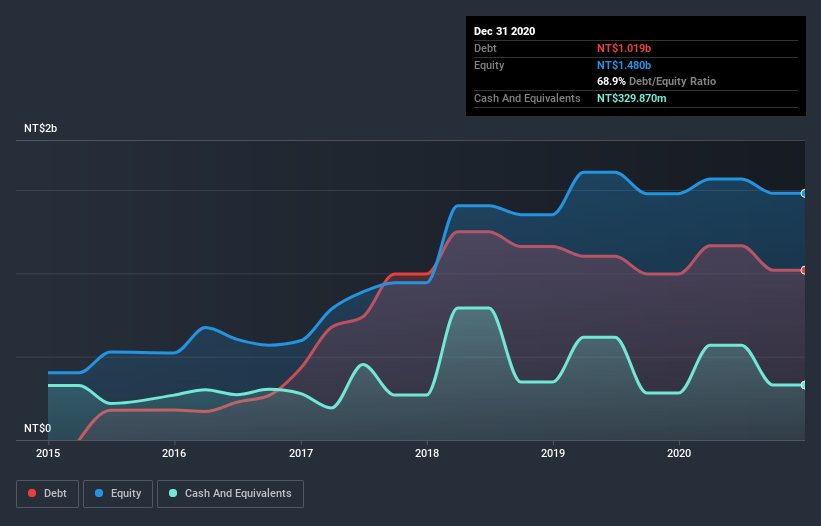Click the NT$0 y-axis label
This screenshot has width=821, height=526.
[x=38, y=428]
